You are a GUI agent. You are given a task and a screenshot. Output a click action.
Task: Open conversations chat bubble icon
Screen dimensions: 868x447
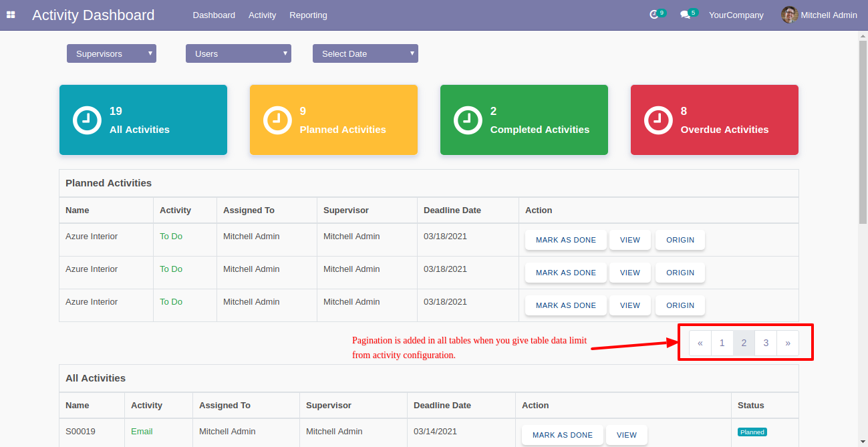[x=685, y=15]
